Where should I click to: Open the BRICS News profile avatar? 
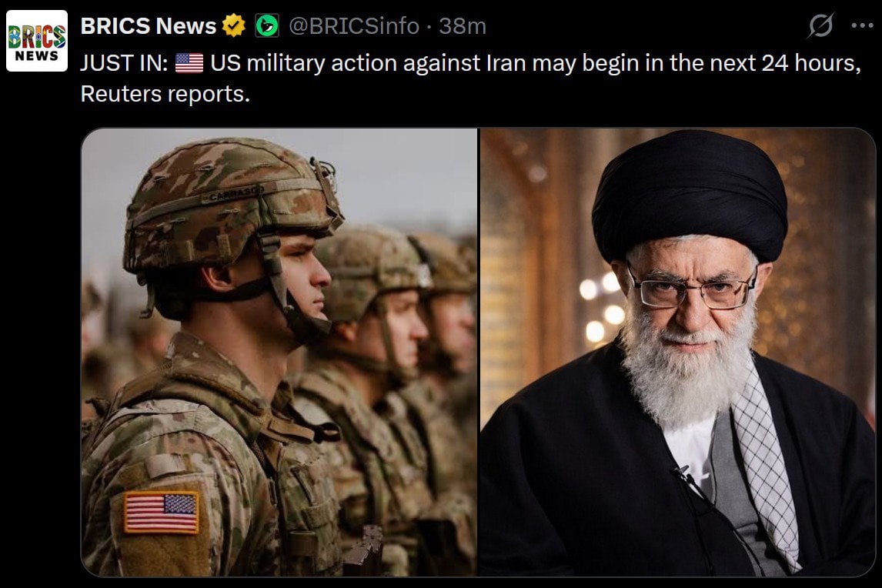tap(37, 41)
